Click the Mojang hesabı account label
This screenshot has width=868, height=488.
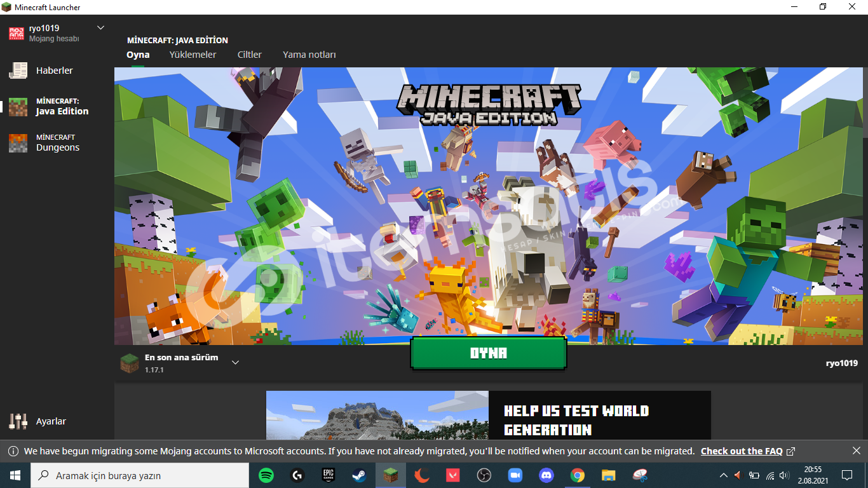point(54,39)
